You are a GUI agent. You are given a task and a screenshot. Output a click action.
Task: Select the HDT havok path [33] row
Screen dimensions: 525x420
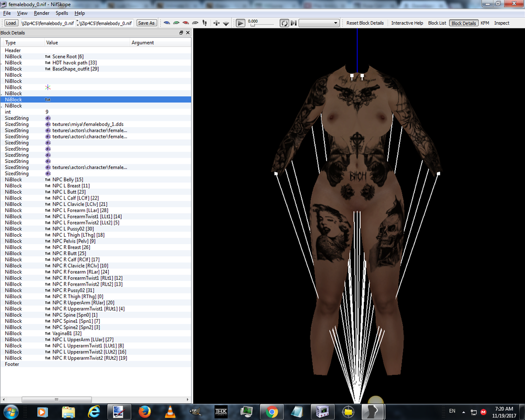pos(96,62)
